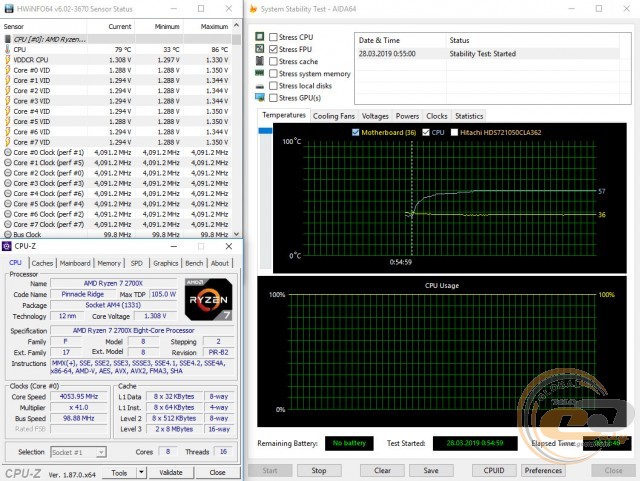Click clock icon of Core #3 Clock row
640x481 pixels.
click(x=8, y=183)
